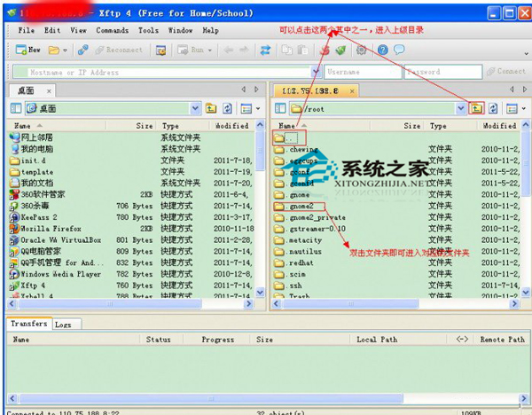
Task: Click the Password input field
Action: tap(442, 72)
